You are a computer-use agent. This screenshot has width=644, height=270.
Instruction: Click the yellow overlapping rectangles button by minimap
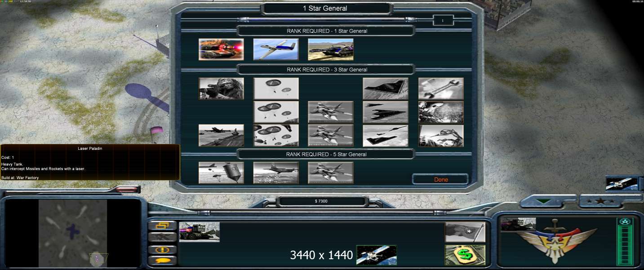pyautogui.click(x=162, y=225)
